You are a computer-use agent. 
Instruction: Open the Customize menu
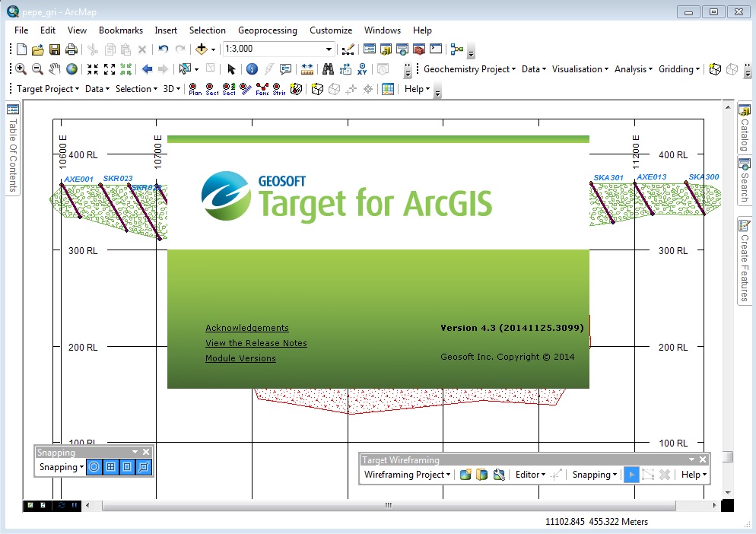331,30
